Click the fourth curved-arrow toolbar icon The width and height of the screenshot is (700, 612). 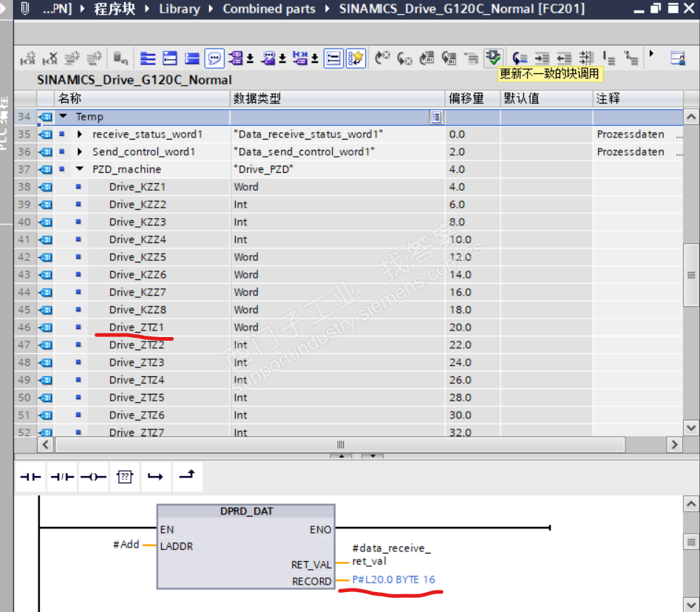[449, 58]
